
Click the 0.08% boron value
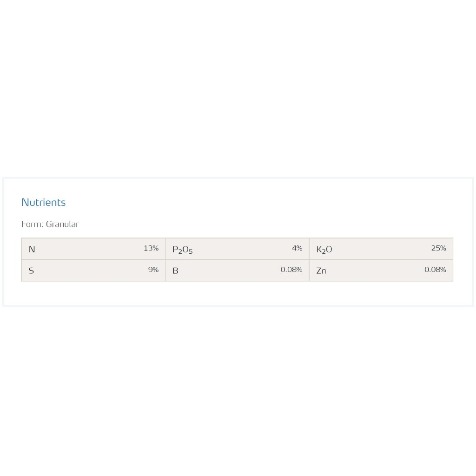291,270
